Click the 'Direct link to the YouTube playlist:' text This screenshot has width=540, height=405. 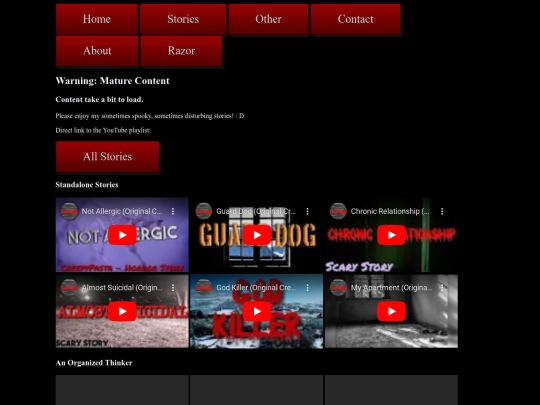(103, 130)
